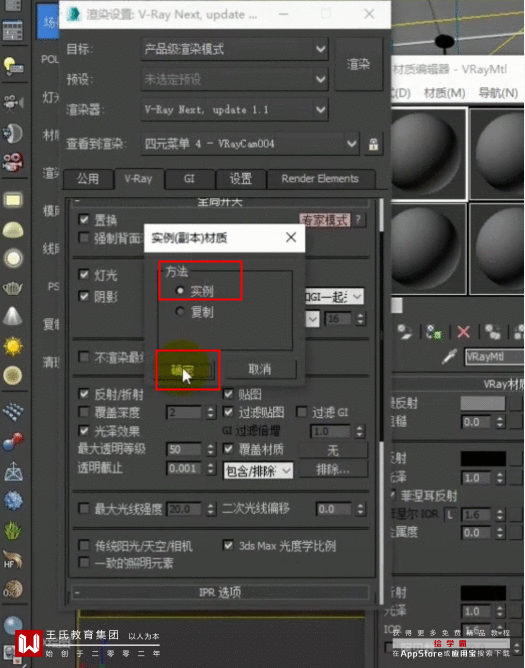This screenshot has height=668, width=525.
Task: Switch to the GI tab
Action: coord(190,179)
